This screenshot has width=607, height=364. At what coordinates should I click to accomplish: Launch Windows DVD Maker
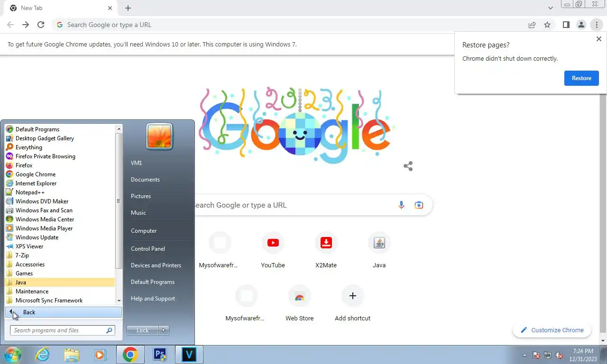click(60, 201)
